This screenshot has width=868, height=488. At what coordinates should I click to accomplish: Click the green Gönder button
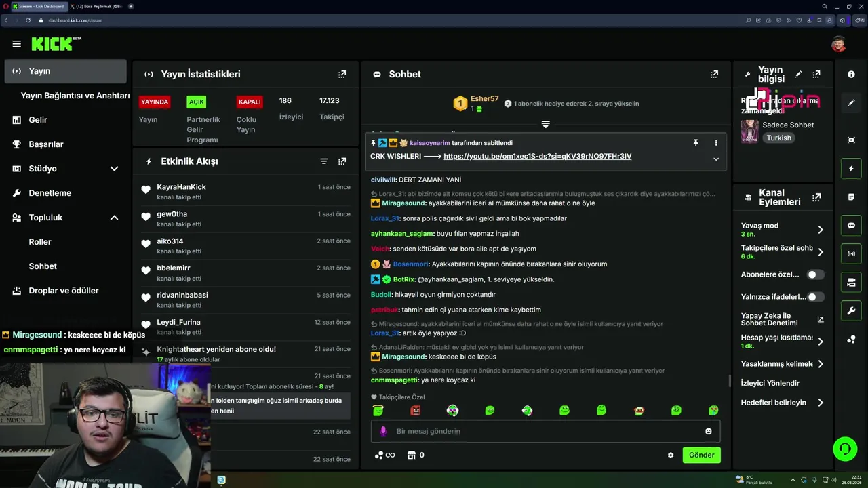(x=701, y=455)
